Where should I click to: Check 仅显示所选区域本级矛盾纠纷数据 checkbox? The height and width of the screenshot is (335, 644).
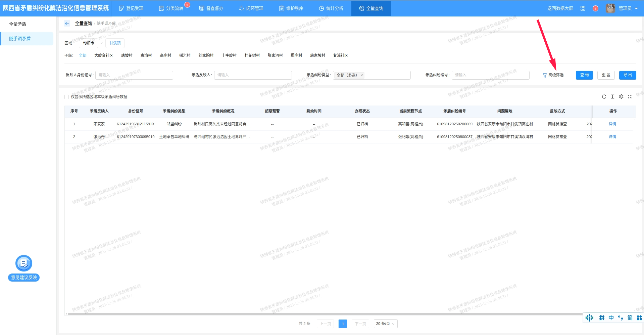67,97
